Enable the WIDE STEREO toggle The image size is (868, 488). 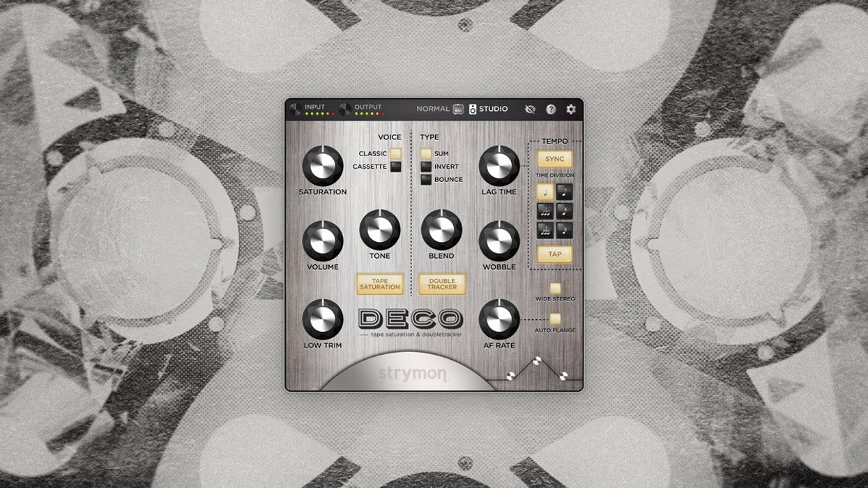click(x=554, y=287)
